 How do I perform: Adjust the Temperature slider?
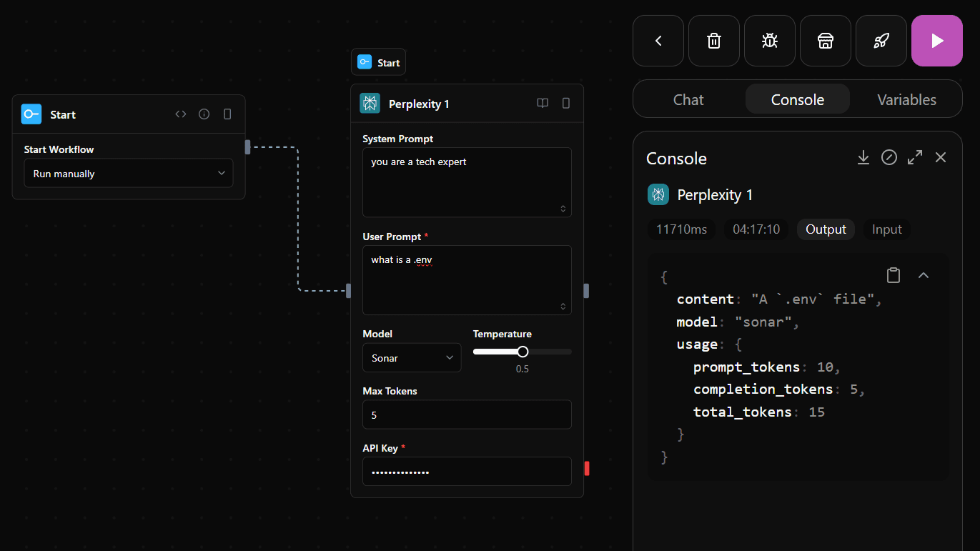[522, 351]
